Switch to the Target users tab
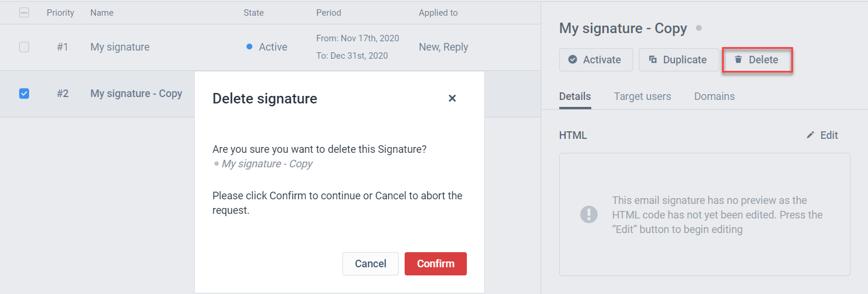This screenshot has height=294, width=868. point(642,96)
